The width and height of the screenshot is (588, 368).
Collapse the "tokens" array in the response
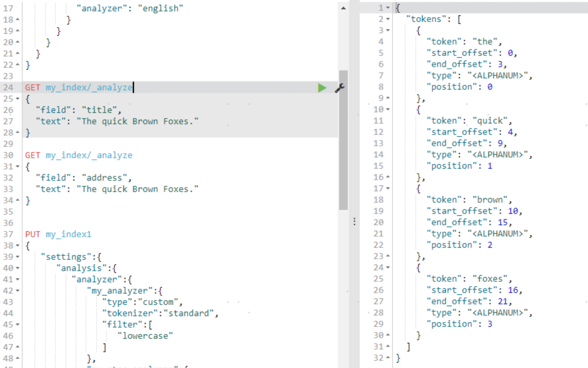[x=388, y=19]
